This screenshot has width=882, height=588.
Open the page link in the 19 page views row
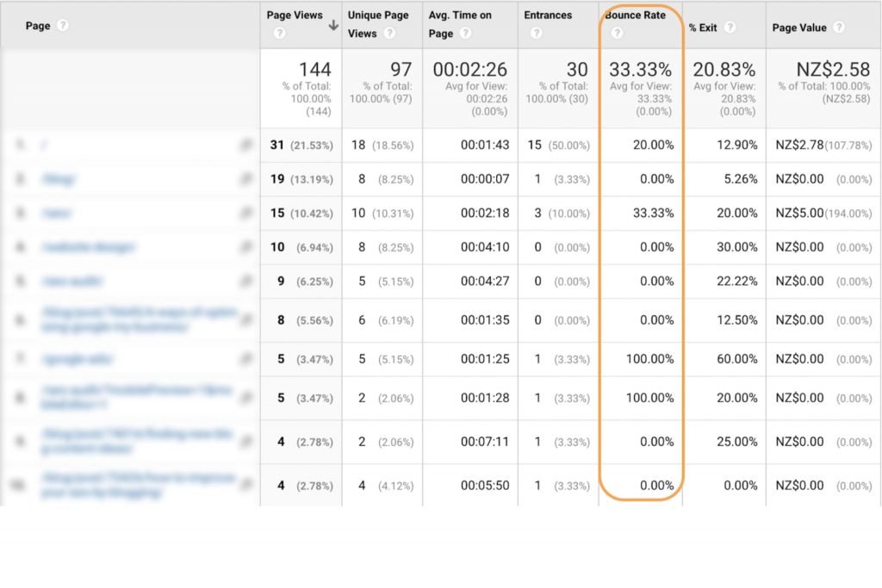pyautogui.click(x=58, y=179)
